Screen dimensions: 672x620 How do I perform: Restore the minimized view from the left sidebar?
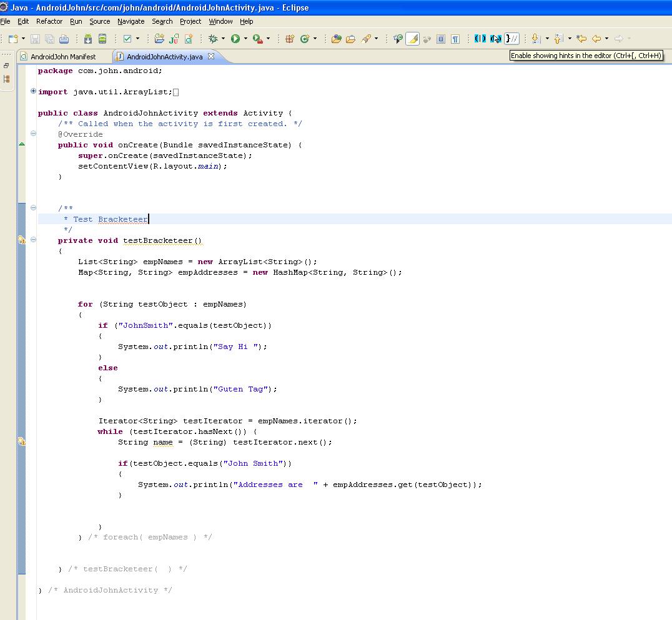tap(6, 66)
